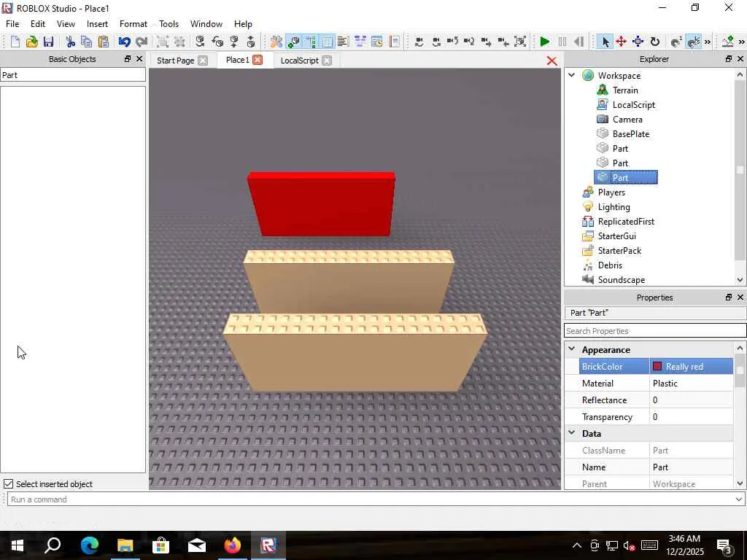Toggle grid snap to 1 stud
The height and width of the screenshot is (560, 747).
(676, 42)
